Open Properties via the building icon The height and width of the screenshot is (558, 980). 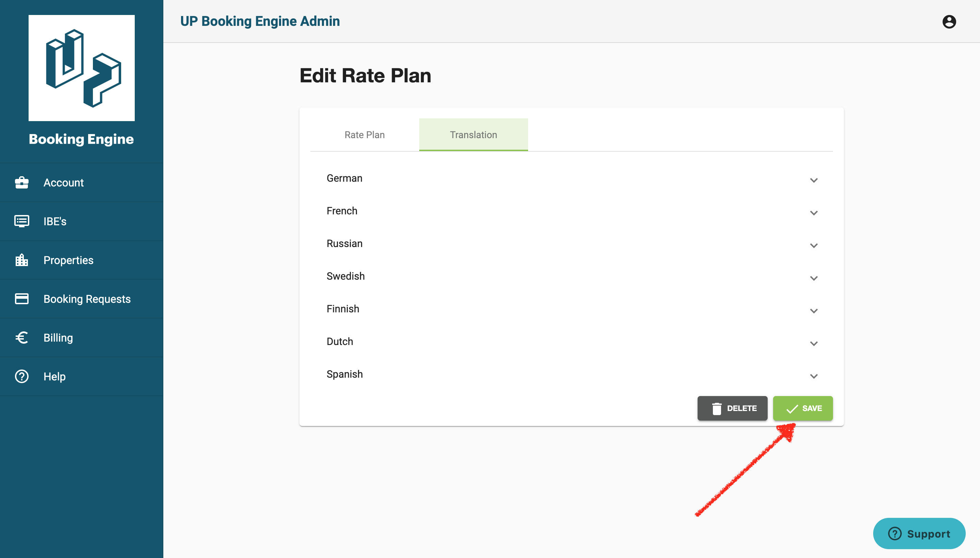coord(22,260)
